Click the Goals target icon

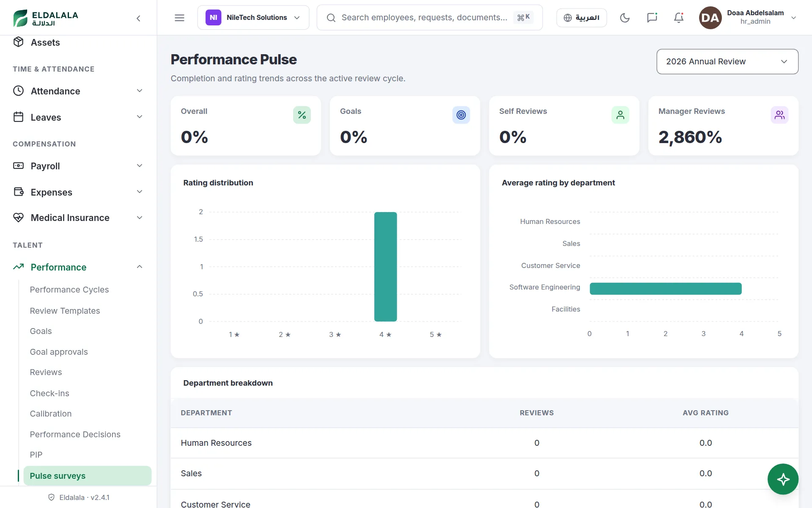click(x=461, y=115)
